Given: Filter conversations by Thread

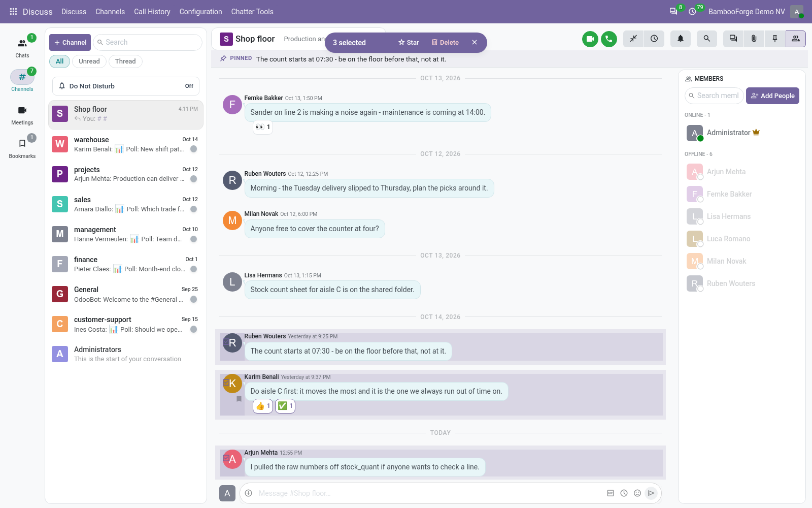Looking at the screenshot, I should [x=125, y=61].
